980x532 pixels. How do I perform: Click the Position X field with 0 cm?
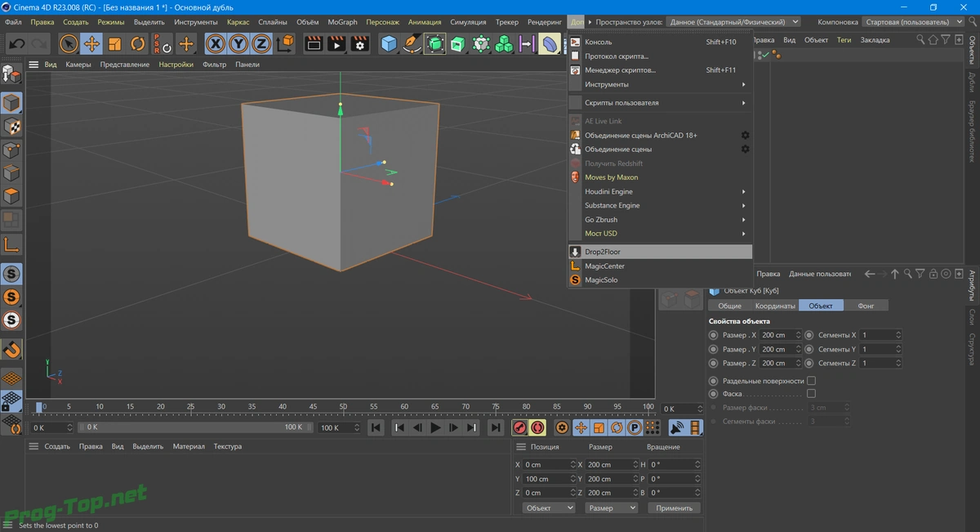550,464
